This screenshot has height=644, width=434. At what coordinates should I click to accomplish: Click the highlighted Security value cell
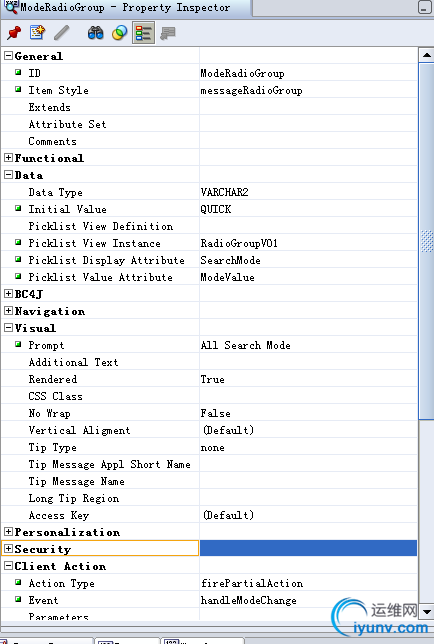(x=308, y=548)
